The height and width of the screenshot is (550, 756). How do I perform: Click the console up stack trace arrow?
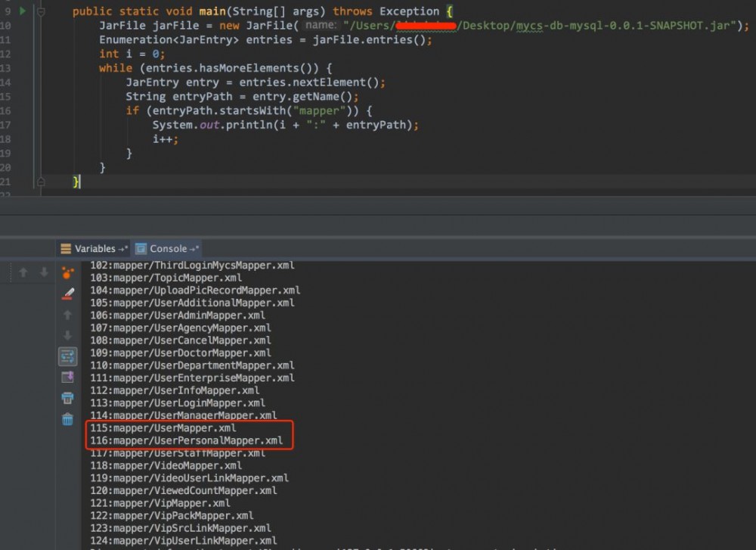(67, 315)
